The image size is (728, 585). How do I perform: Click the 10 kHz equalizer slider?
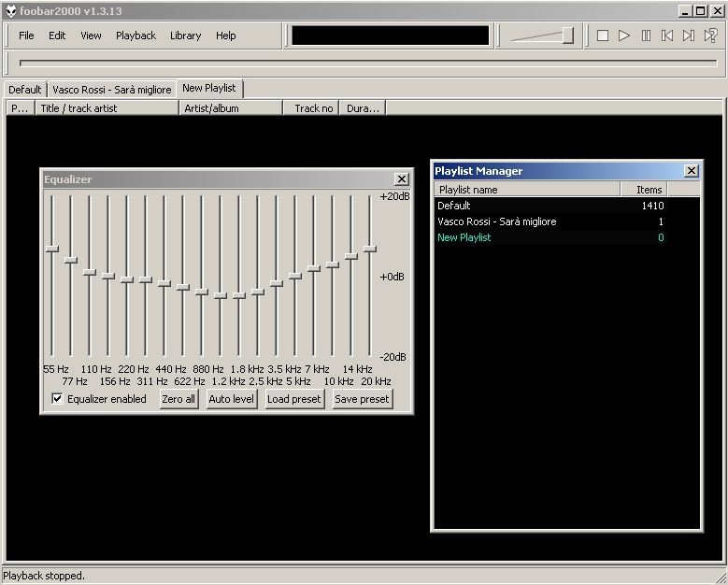point(333,264)
